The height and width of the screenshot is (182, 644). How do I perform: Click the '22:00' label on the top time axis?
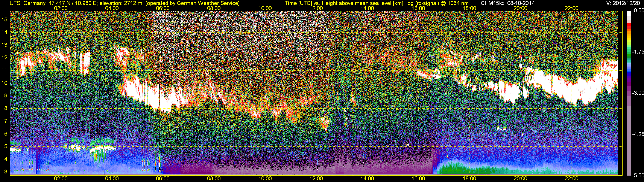click(x=571, y=8)
